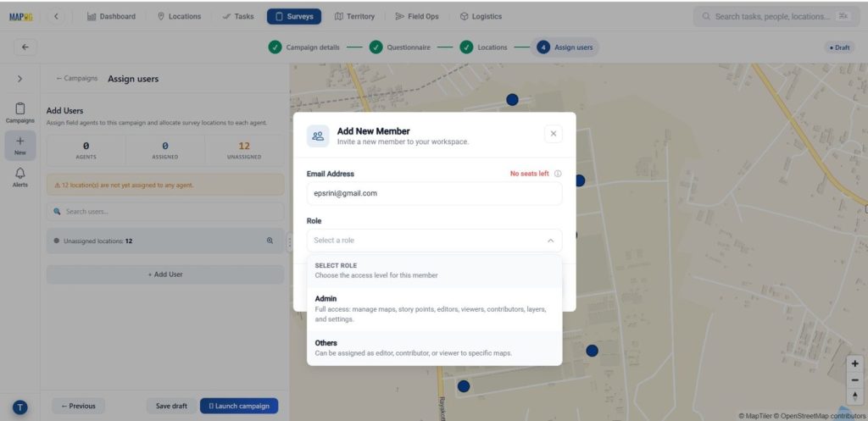Open the Field Ops tab

click(417, 17)
